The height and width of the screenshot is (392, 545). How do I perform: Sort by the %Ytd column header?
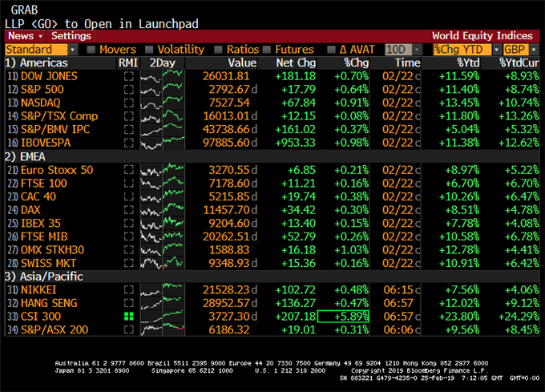tap(468, 63)
